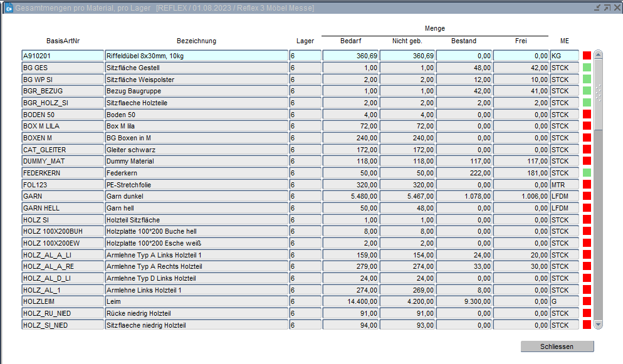Click the document icon in the title bar
The image size is (623, 364).
point(9,8)
